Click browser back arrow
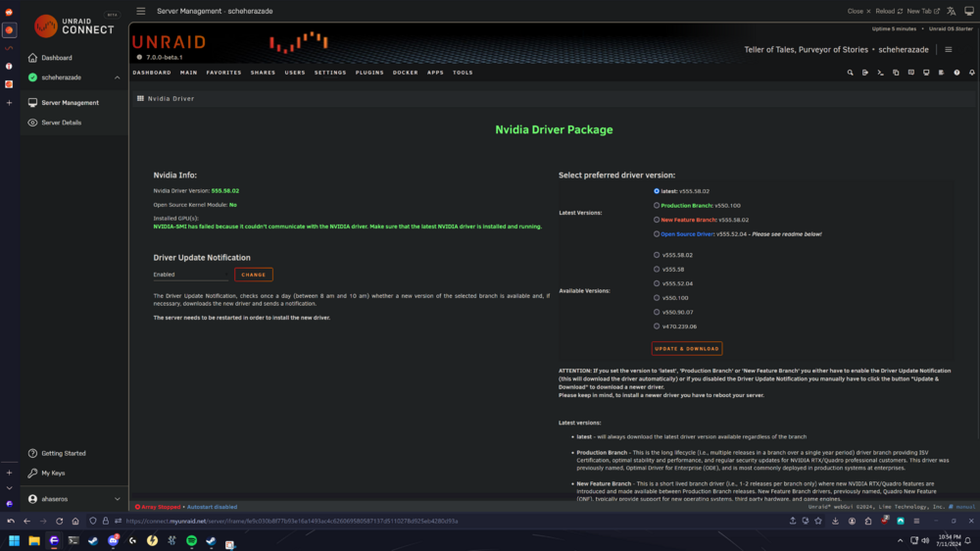The width and height of the screenshot is (980, 551). tap(26, 521)
